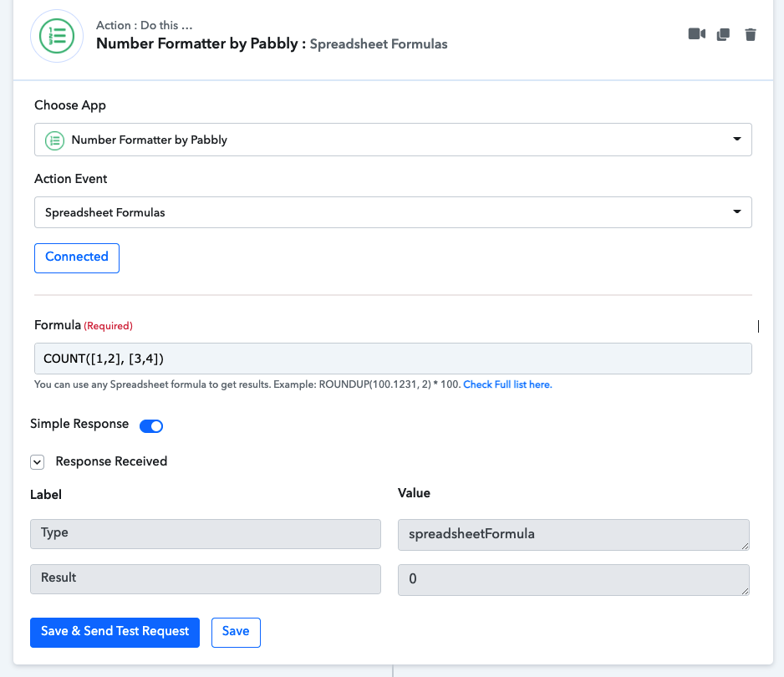Screen dimensions: 784x677
Task: Click the Action : Do this ... text
Action: click(x=144, y=25)
